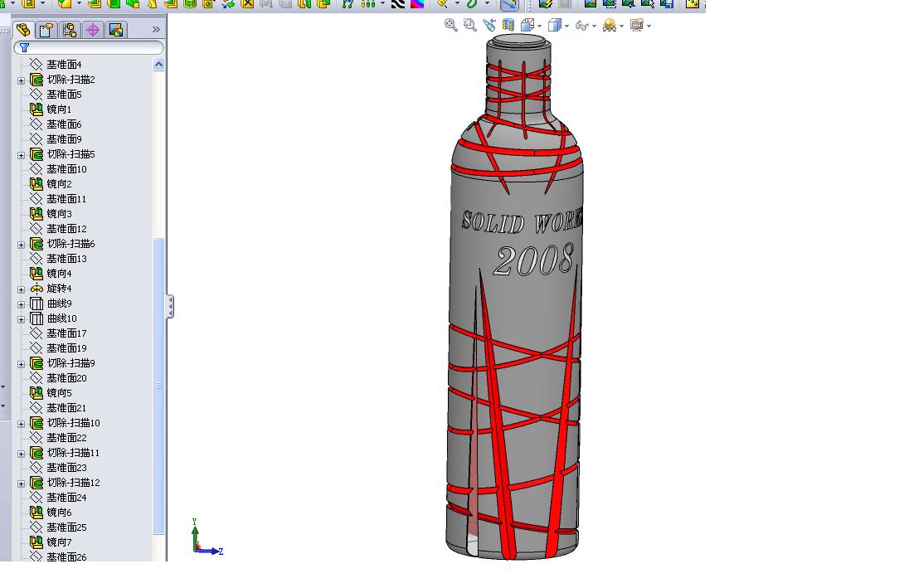This screenshot has height=588, width=904.
Task: Click the double-chevron beside the manager tabs
Action: click(156, 29)
